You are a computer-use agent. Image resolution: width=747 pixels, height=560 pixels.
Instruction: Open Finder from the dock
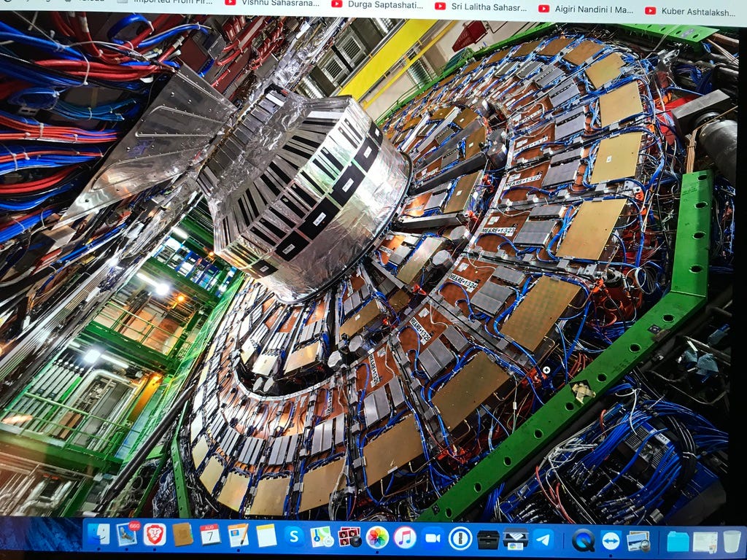[x=98, y=534]
